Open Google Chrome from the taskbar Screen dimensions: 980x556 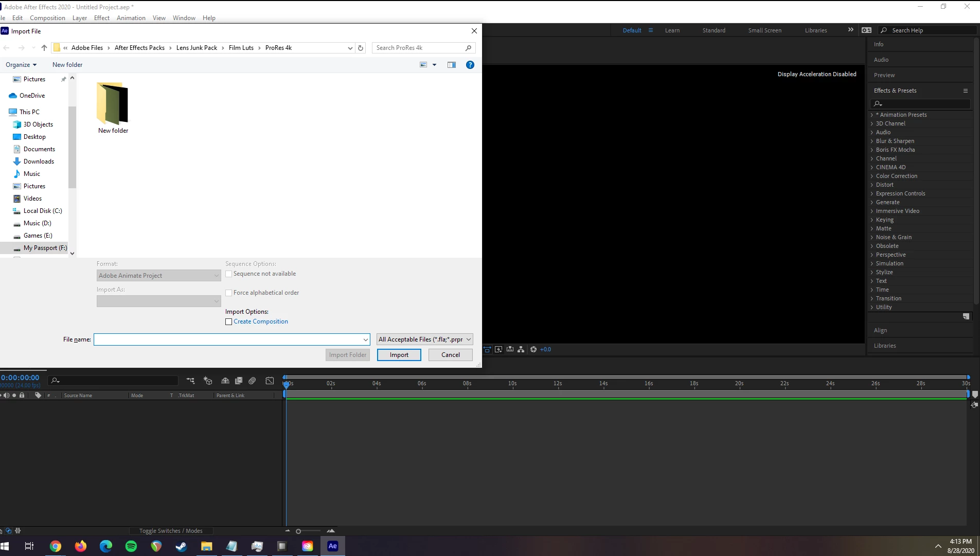point(56,546)
